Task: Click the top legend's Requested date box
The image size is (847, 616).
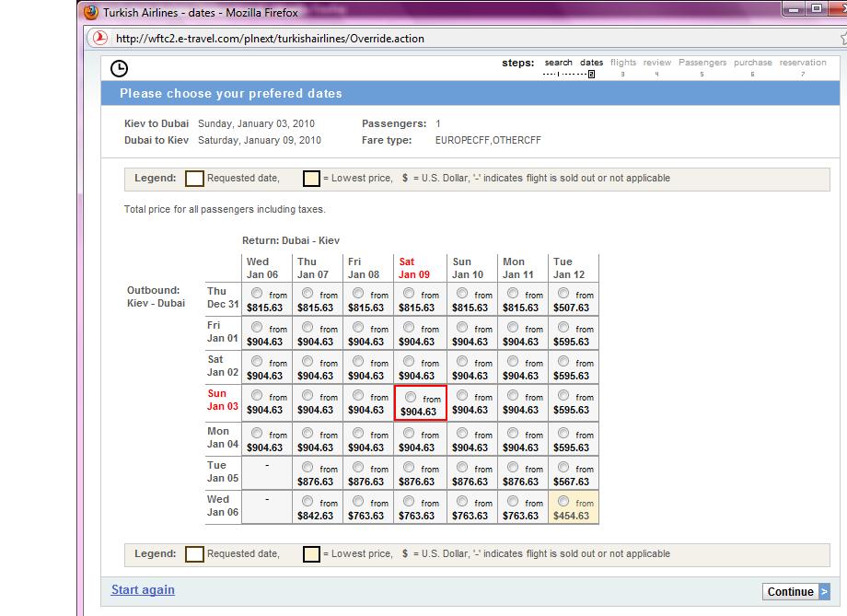Action: click(195, 179)
